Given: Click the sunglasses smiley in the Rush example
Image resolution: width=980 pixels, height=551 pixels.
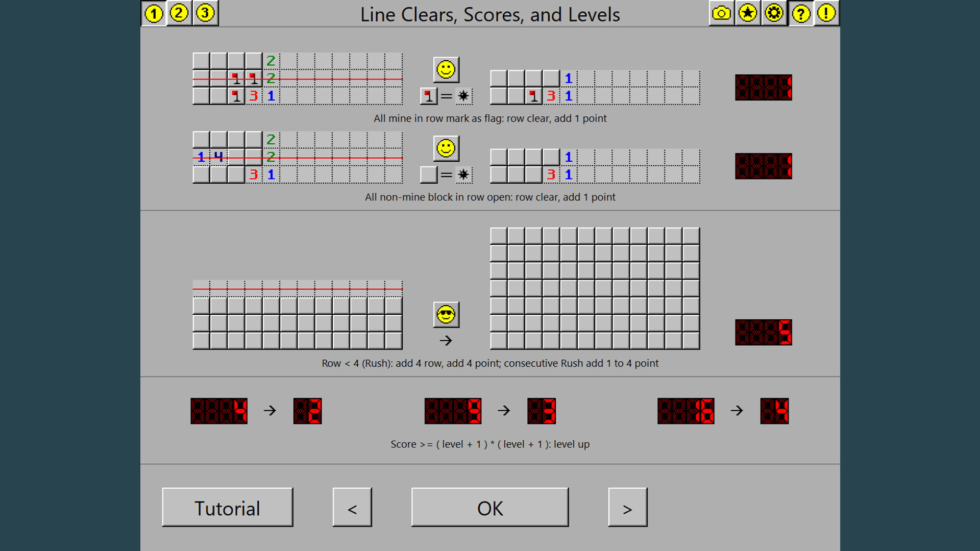Looking at the screenshot, I should tap(445, 315).
